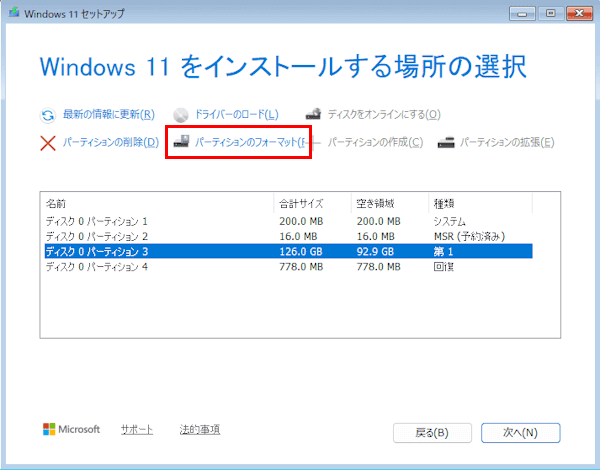Select row ディスク 0 パーティション 4

click(x=289, y=266)
